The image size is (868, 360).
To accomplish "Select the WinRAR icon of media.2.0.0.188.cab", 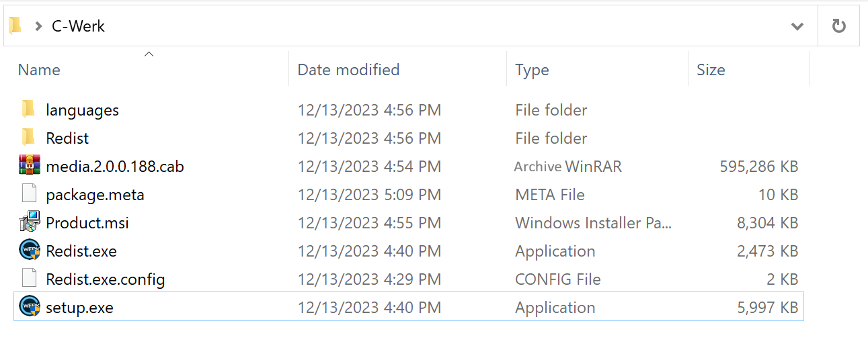I will coord(29,166).
